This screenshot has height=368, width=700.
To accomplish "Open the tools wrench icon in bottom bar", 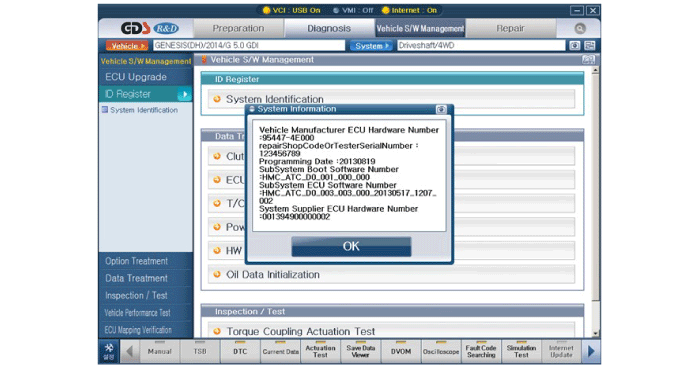I will 108,351.
